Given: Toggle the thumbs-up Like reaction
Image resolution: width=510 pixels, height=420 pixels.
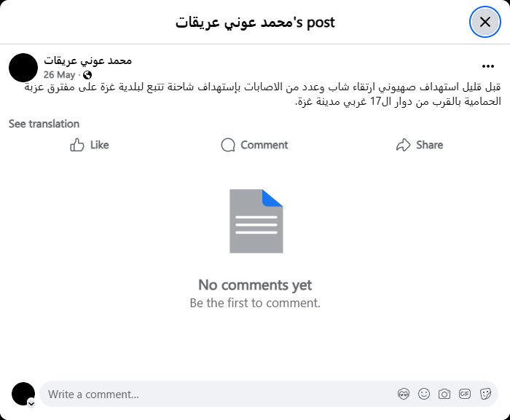Looking at the screenshot, I should pos(89,145).
